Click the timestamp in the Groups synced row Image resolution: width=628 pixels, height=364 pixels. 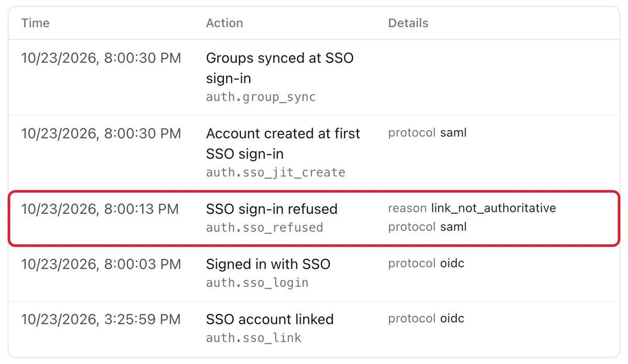[x=101, y=58]
